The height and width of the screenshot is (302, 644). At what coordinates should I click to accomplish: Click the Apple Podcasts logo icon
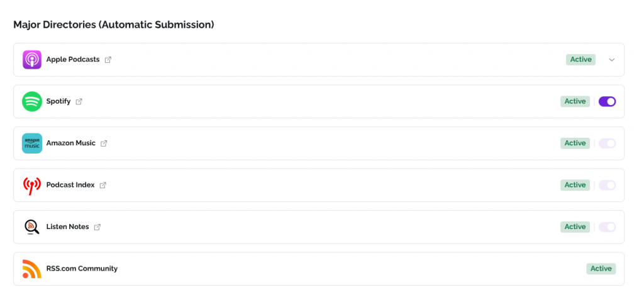(32, 60)
